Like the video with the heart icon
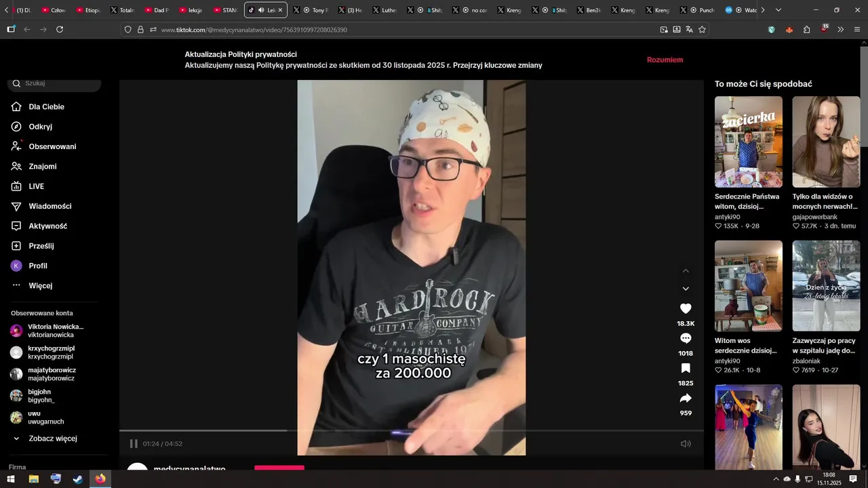Viewport: 868px width, 488px height. (686, 308)
